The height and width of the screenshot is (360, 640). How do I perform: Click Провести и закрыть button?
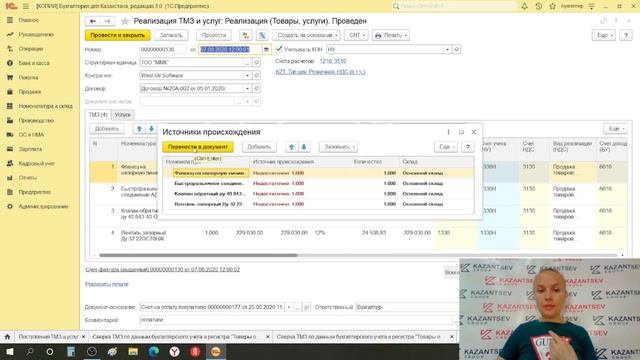pyautogui.click(x=118, y=36)
